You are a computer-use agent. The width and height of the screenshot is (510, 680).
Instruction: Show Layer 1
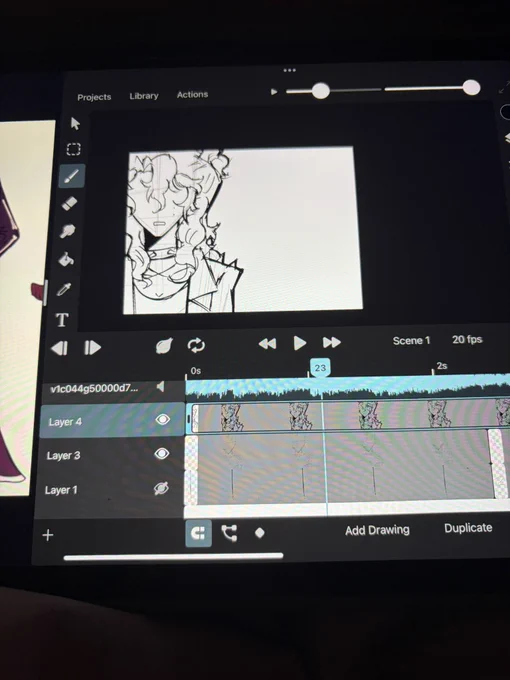[161, 488]
